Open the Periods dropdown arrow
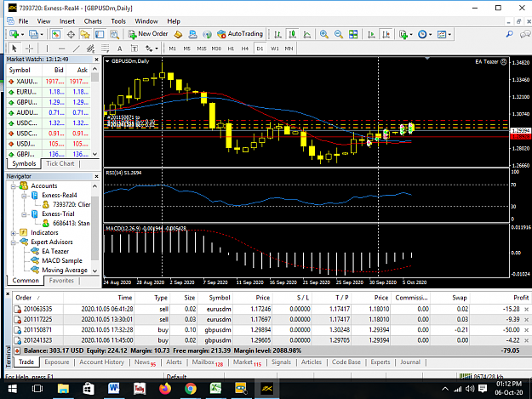This screenshot has width=532, height=399. click(430, 35)
